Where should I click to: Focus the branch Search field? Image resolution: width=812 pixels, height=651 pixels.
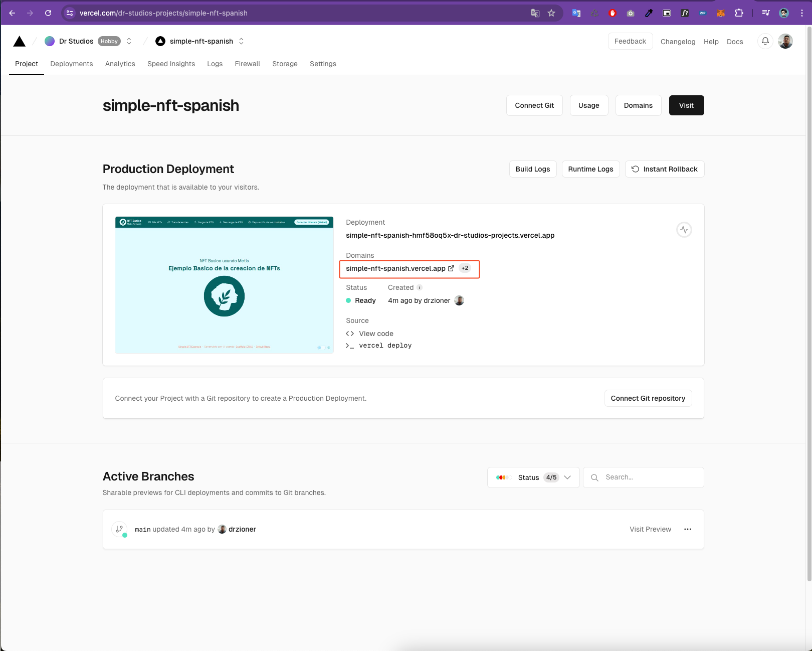(x=644, y=477)
